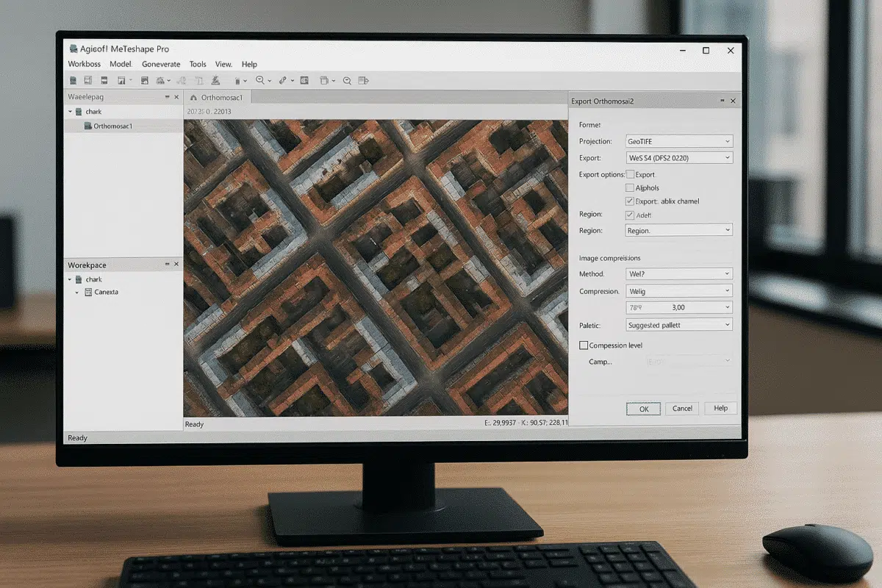Toggle the Compression level checkbox
This screenshot has width=882, height=588.
(x=584, y=345)
